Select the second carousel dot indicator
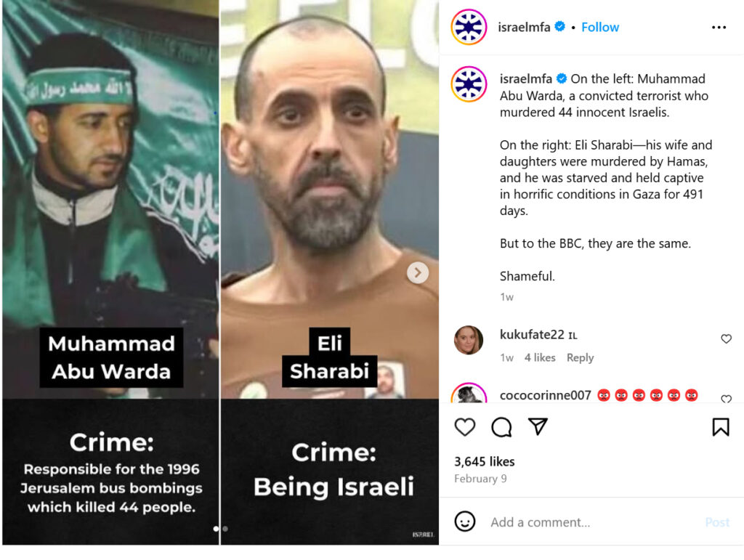The height and width of the screenshot is (560, 744). coord(225,528)
